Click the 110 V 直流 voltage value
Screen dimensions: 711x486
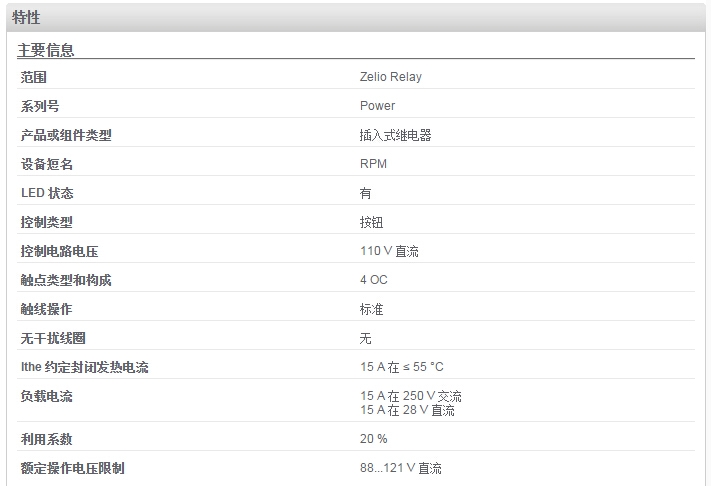click(x=389, y=251)
